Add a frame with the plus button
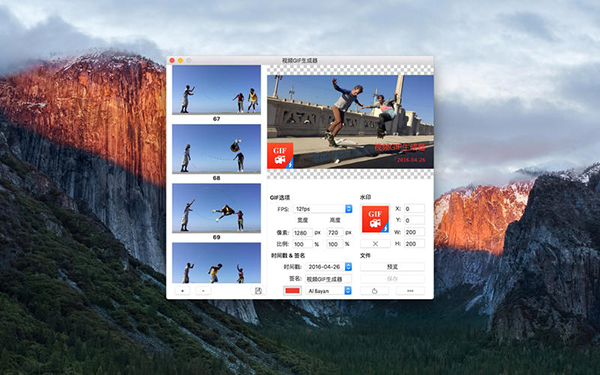Screen dimensions: 600x375 pyautogui.click(x=183, y=291)
